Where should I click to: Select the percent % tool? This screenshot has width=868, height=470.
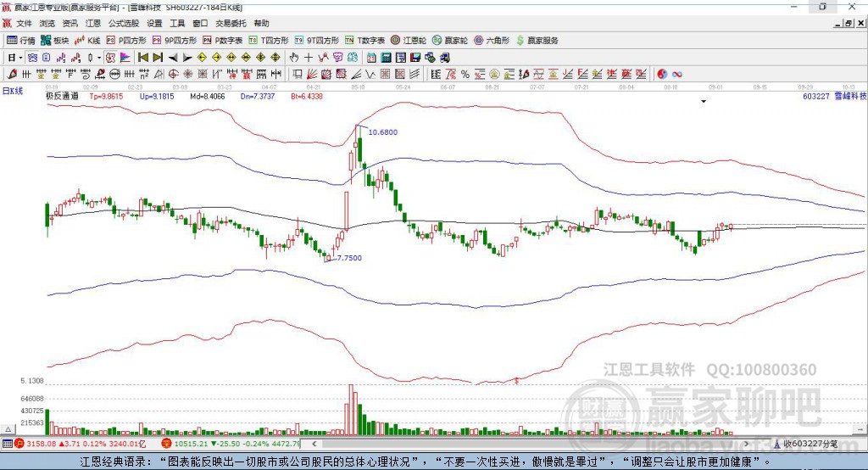click(465, 74)
